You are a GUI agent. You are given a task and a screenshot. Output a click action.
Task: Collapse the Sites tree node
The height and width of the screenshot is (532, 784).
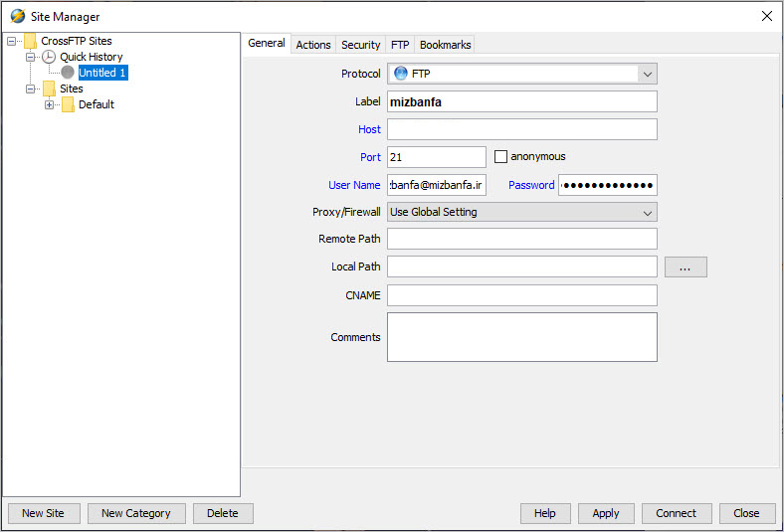[30, 89]
